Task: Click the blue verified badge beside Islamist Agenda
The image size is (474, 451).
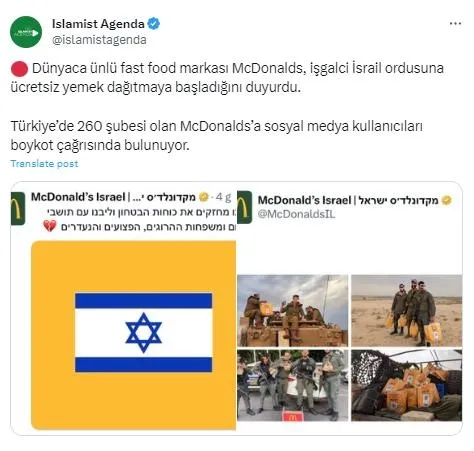Action: (154, 24)
